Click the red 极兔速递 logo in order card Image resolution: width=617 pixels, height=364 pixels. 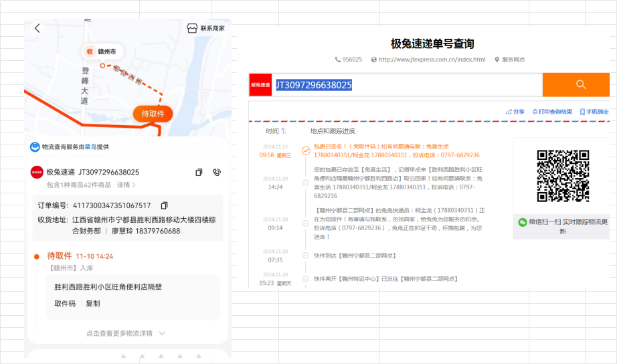37,173
